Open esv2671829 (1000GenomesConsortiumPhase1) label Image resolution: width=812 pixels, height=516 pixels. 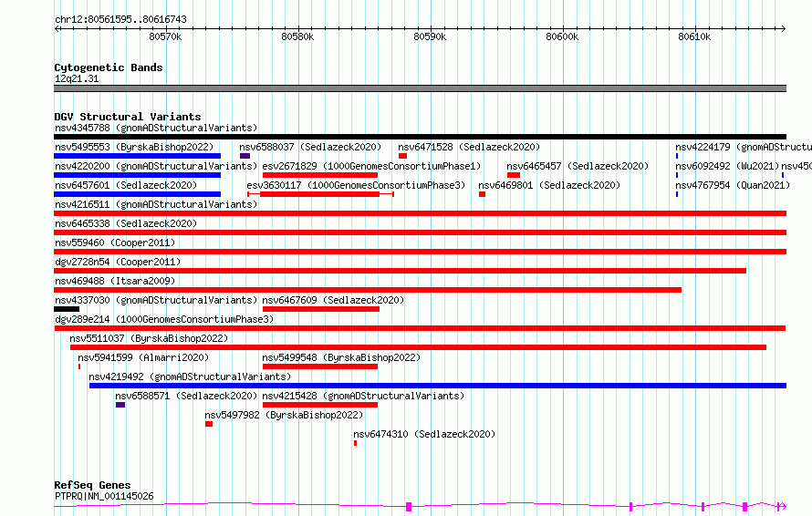click(371, 166)
